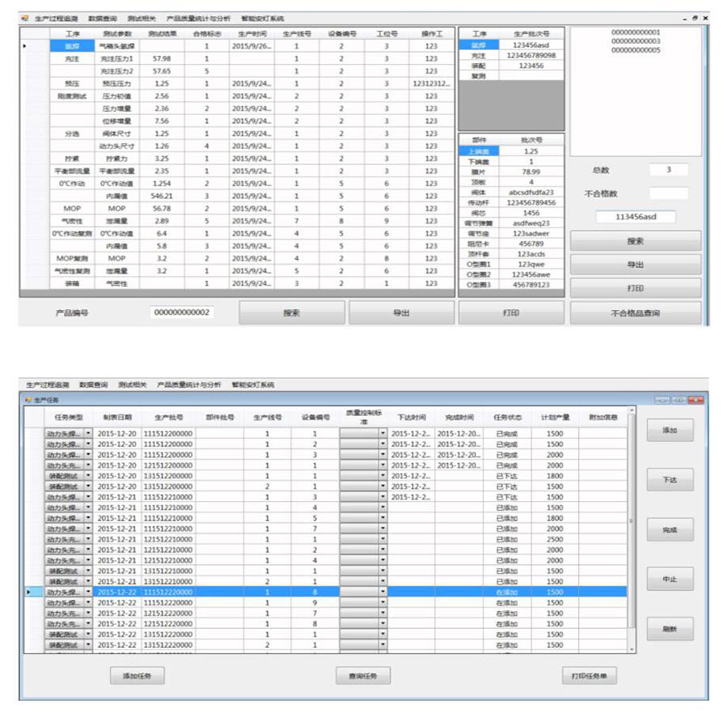Click the 查询任务 button
Viewport: 728px width, 722px height.
pos(363,676)
